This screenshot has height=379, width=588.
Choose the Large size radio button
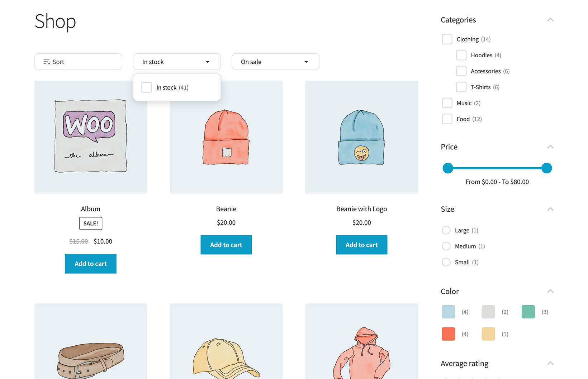click(x=446, y=230)
